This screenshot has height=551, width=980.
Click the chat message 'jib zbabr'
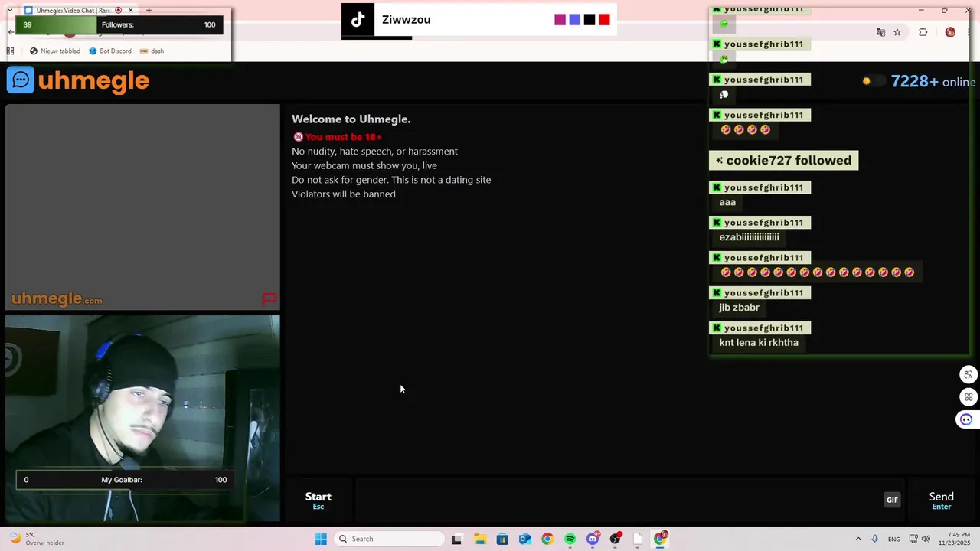pyautogui.click(x=739, y=308)
